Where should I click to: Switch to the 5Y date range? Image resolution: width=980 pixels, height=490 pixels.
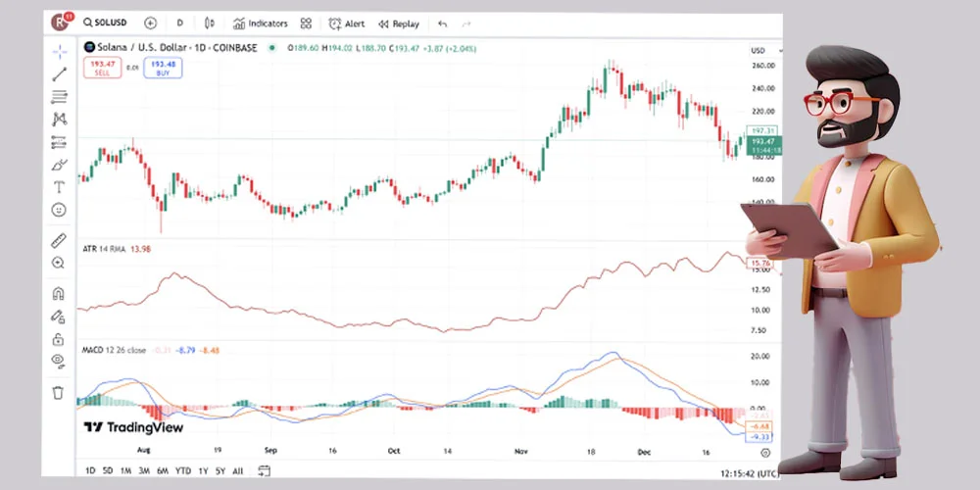220,470
